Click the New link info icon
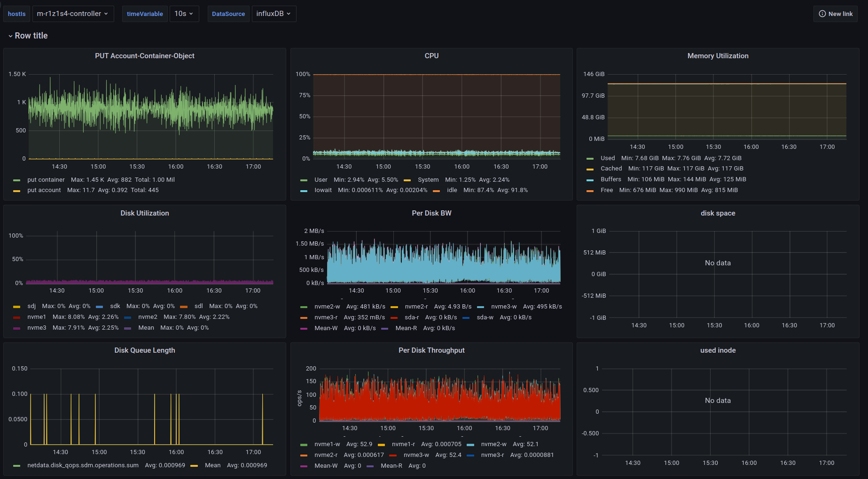This screenshot has width=868, height=479. [822, 14]
